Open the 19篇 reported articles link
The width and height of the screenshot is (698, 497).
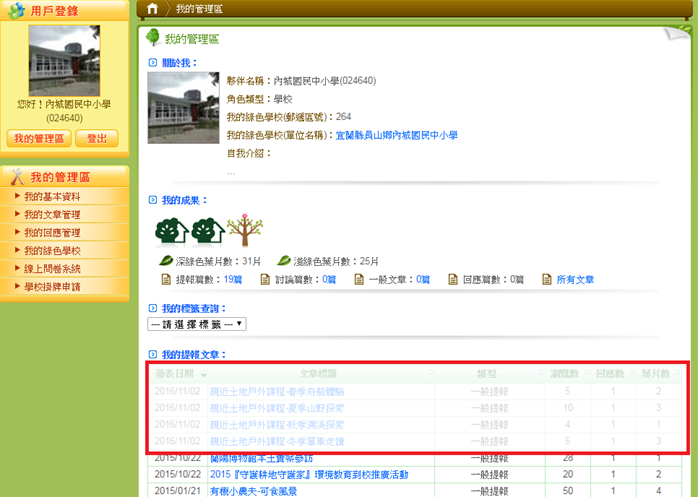point(233,280)
